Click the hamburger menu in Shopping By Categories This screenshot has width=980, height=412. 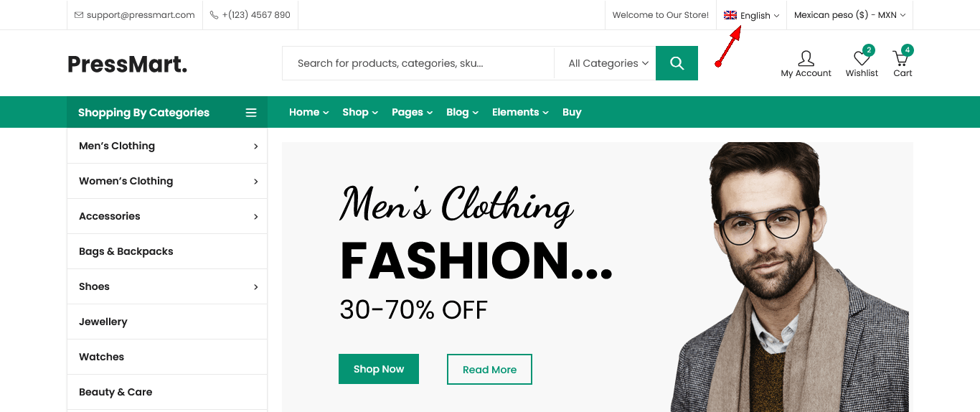[251, 113]
